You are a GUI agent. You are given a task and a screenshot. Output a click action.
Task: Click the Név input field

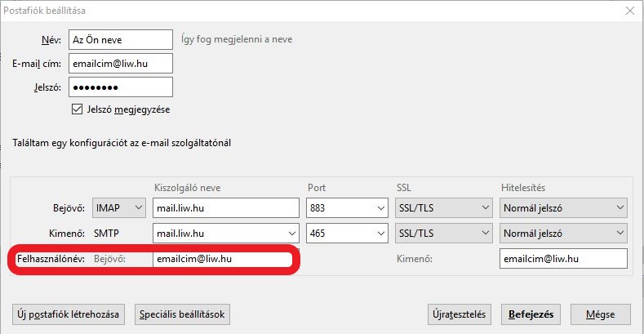pyautogui.click(x=121, y=39)
